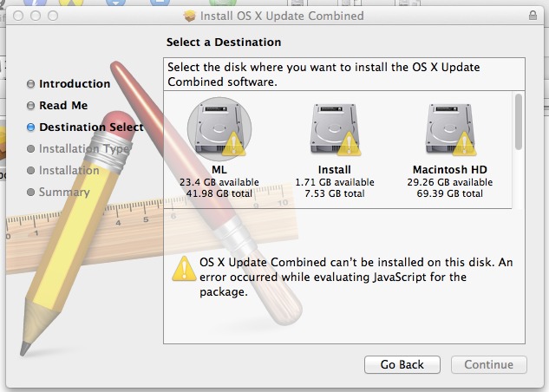Zoom the installer window
Image resolution: width=549 pixels, height=392 pixels.
click(53, 16)
